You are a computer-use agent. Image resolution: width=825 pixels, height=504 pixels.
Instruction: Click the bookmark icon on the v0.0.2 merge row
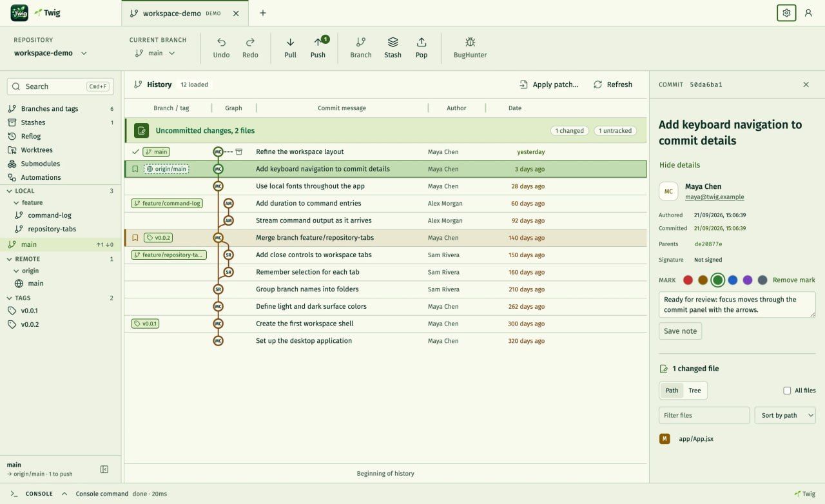pos(135,238)
